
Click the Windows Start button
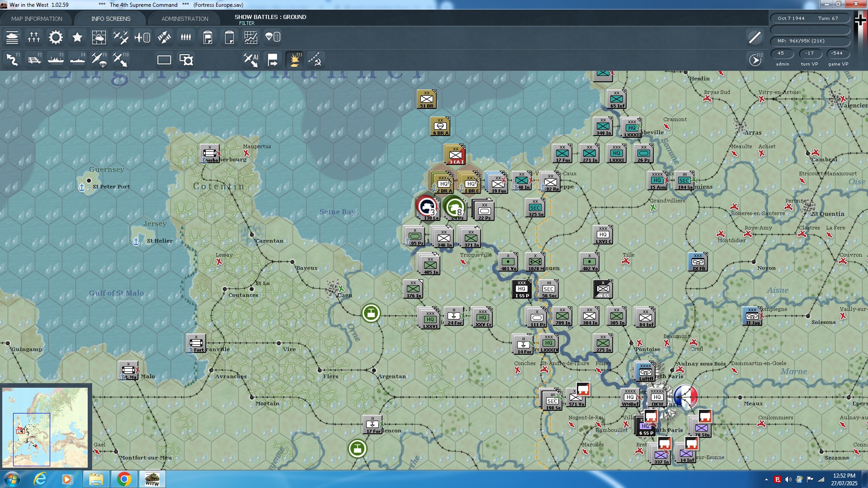tap(12, 479)
